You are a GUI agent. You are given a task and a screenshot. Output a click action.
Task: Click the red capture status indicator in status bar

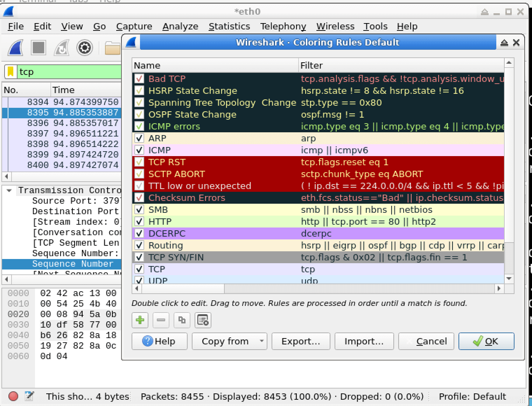tap(13, 396)
